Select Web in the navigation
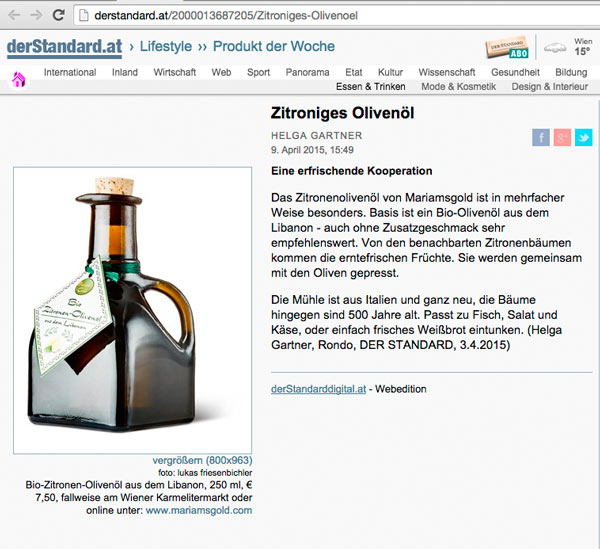Viewport: 600px width, 549px height. (221, 72)
